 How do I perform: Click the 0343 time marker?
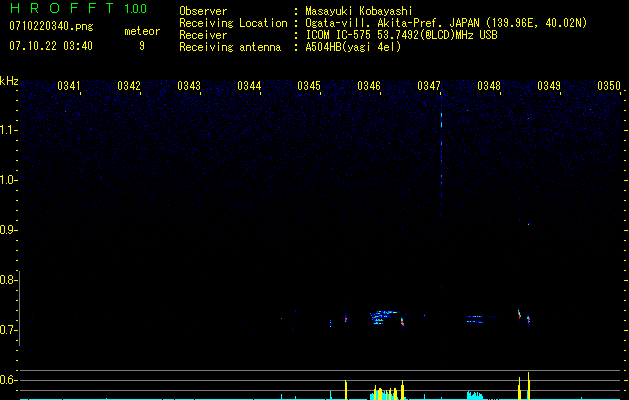pyautogui.click(x=189, y=86)
